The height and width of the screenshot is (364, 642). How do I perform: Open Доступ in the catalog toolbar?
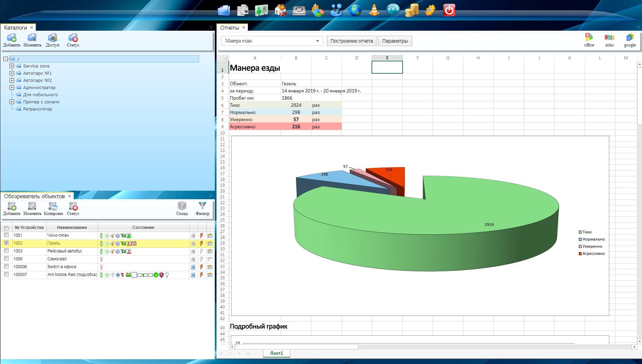coord(53,40)
